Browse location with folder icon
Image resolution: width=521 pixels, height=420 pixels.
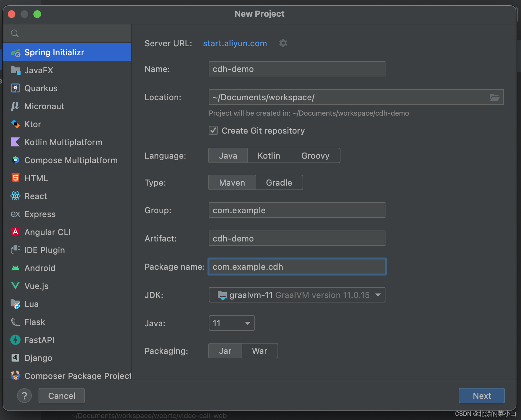tap(495, 97)
